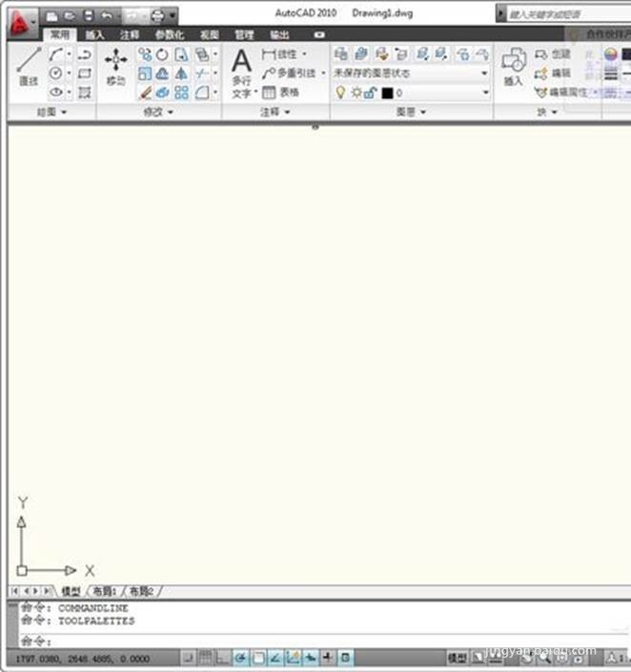631x672 pixels.
Task: Click the New drawing icon in quick access toolbar
Action: (x=51, y=16)
